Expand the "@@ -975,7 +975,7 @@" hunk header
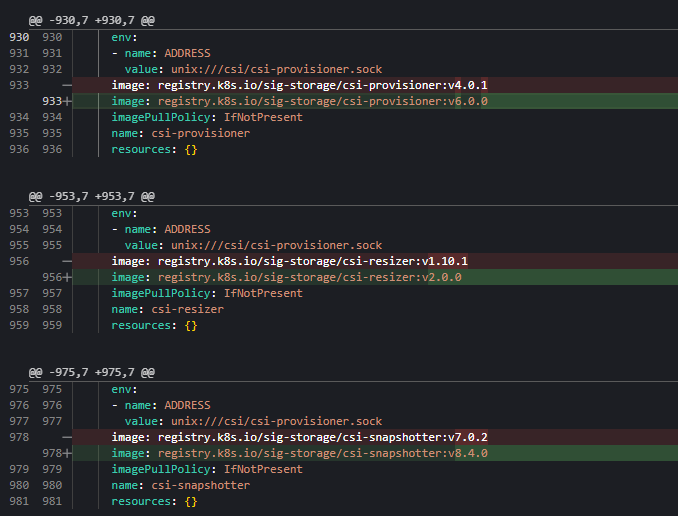The image size is (678, 516). coord(91,372)
